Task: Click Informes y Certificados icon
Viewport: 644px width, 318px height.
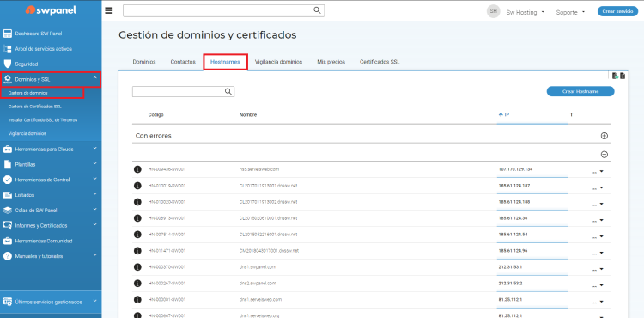Action: [x=8, y=225]
